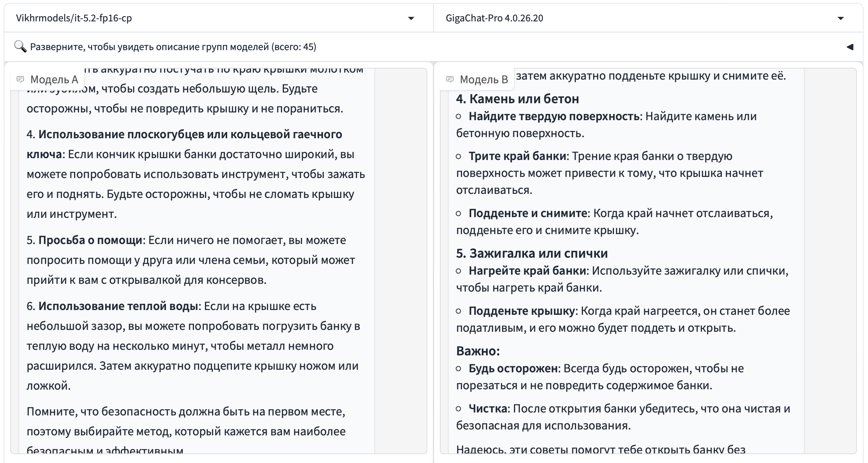This screenshot has width=868, height=463.
Task: Click the heading 5. Просьба о помощи
Action: (84, 240)
